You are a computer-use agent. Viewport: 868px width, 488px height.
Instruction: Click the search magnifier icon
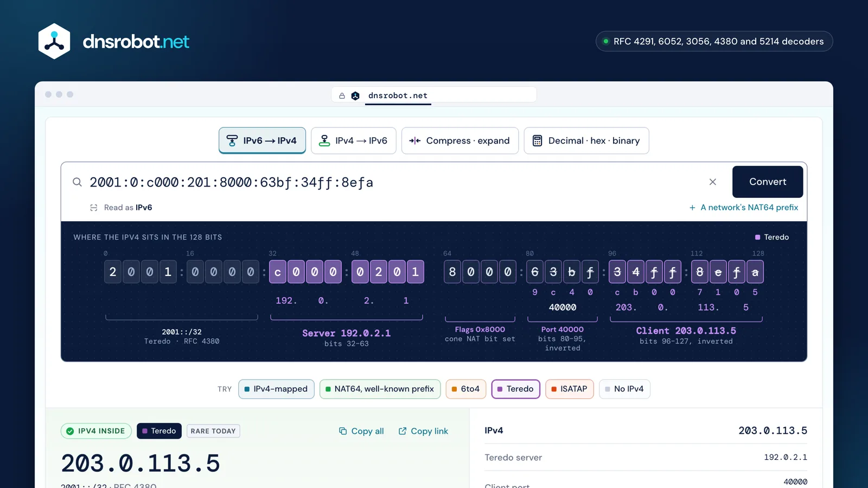78,182
